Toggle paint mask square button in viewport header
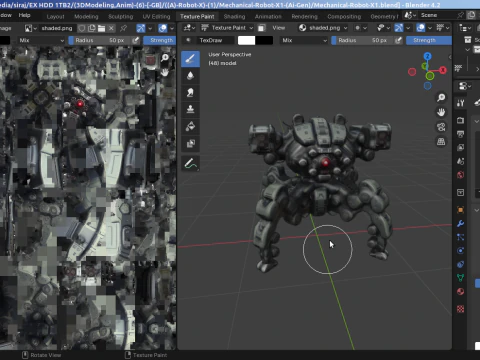 pyautogui.click(x=261, y=28)
